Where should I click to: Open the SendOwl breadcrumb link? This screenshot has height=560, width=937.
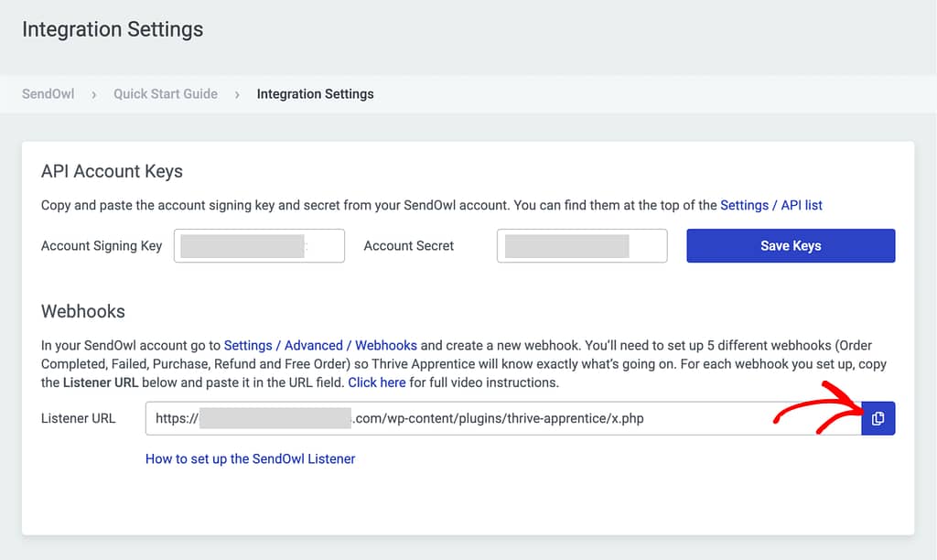[x=48, y=94]
